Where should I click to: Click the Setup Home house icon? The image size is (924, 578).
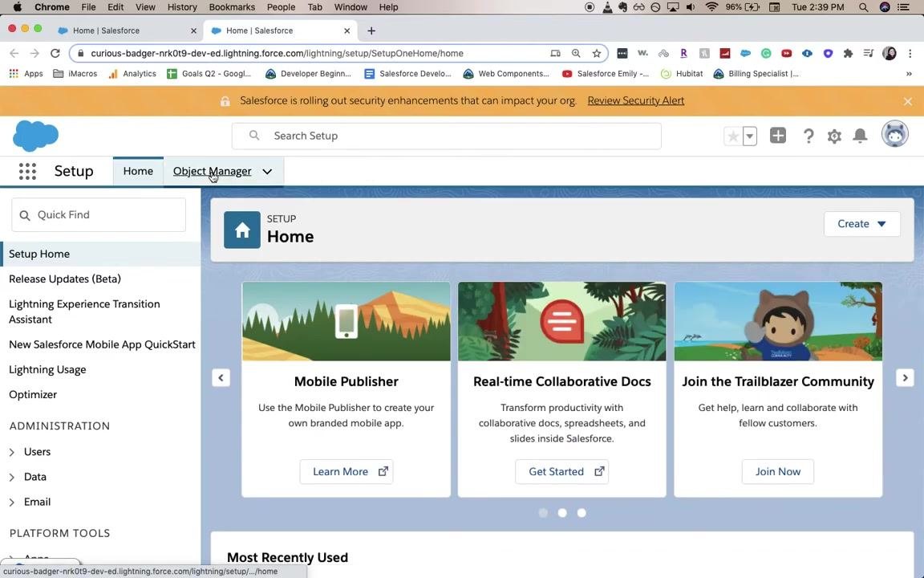tap(242, 230)
